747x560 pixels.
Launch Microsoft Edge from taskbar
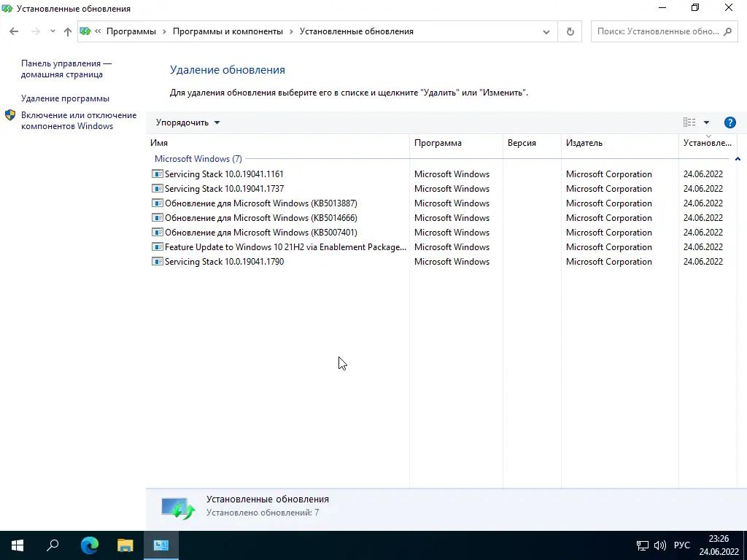89,545
